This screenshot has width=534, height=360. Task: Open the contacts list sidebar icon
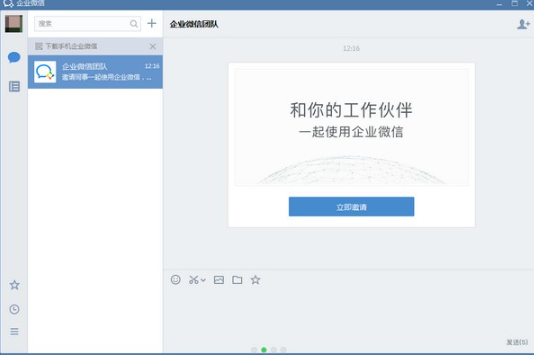[x=14, y=87]
